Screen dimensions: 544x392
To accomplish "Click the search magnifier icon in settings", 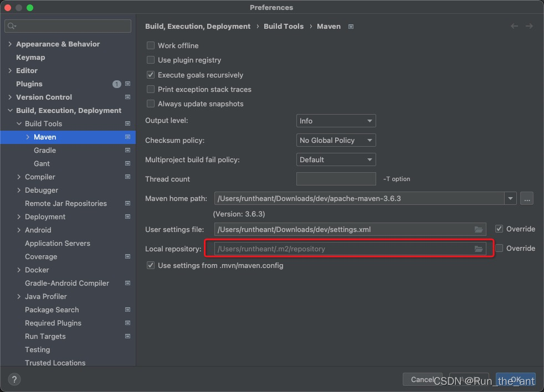I will pyautogui.click(x=12, y=26).
